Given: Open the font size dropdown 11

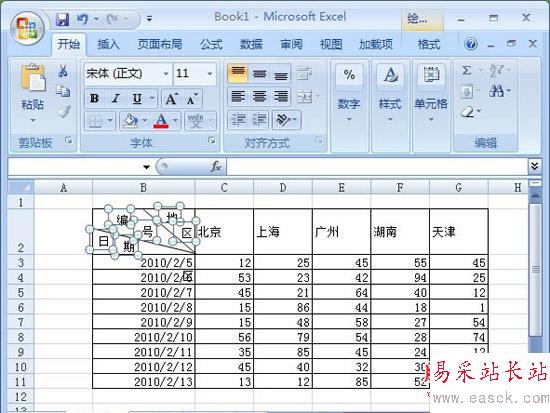Looking at the screenshot, I should 210,74.
